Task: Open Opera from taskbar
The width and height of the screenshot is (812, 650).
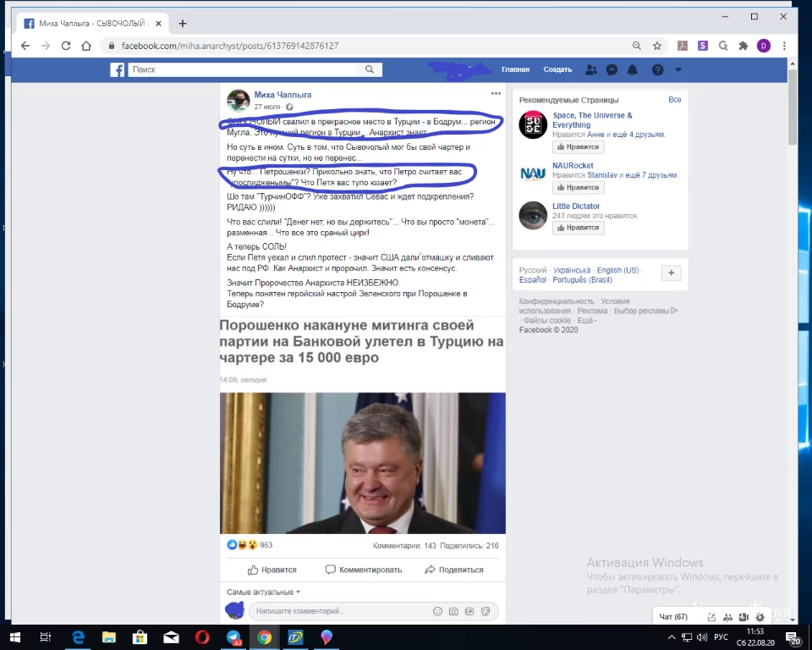Action: pyautogui.click(x=202, y=637)
